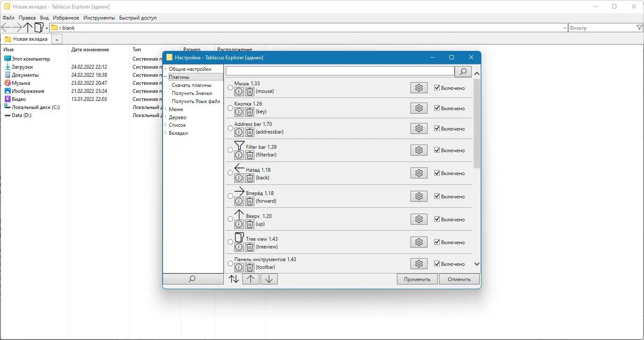Open the address bar history dropdown
Screen dimensions: 644x340
pyautogui.click(x=565, y=28)
